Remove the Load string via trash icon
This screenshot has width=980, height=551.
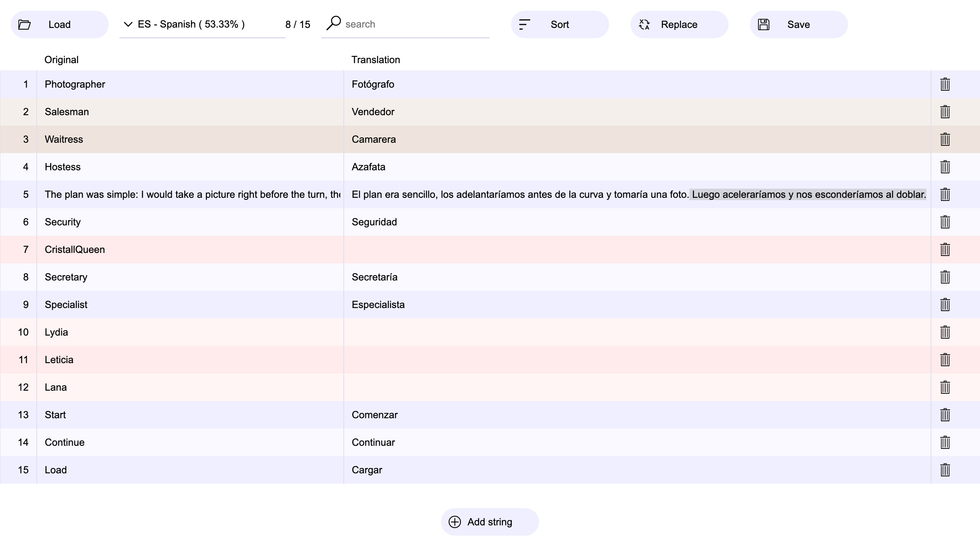tap(945, 470)
